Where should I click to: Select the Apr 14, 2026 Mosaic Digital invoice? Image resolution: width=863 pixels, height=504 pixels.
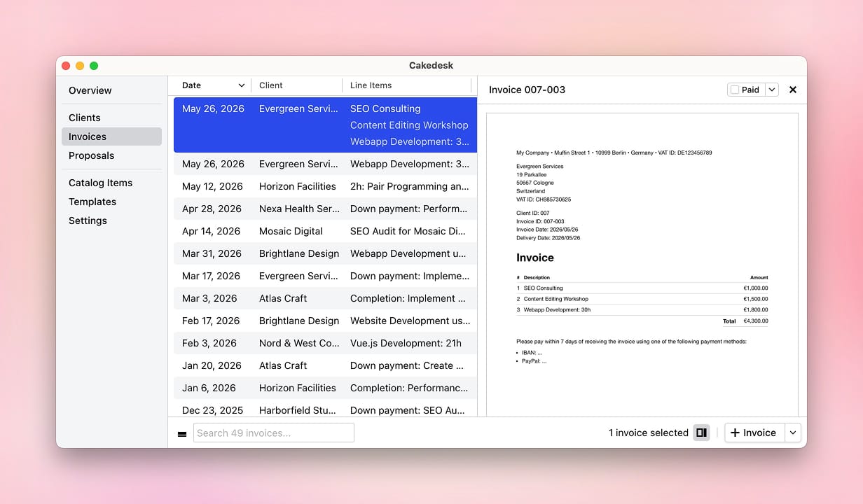click(325, 231)
